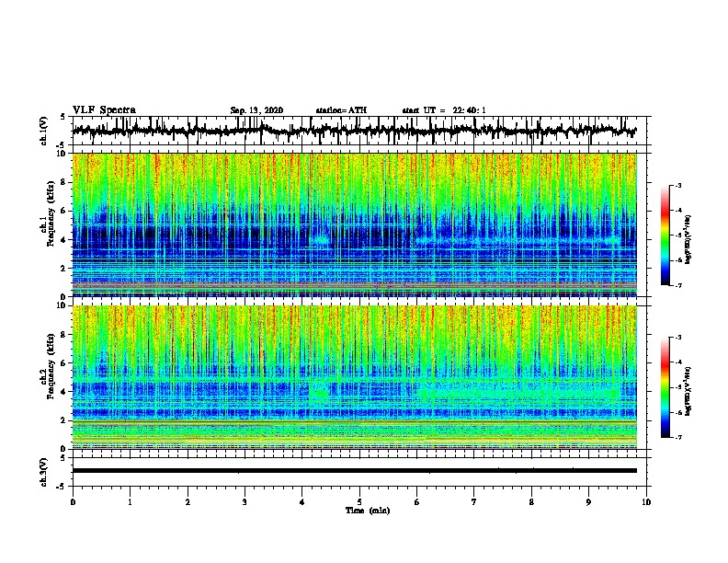Screen dimensions: 728x563
Task: Click the ch.1 voltage waveform trace panel
Action: click(359, 131)
